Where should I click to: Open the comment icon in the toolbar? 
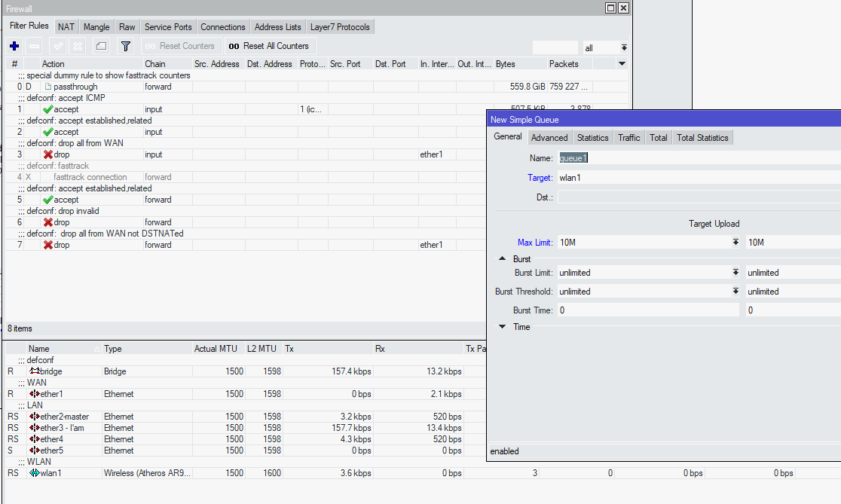(101, 45)
